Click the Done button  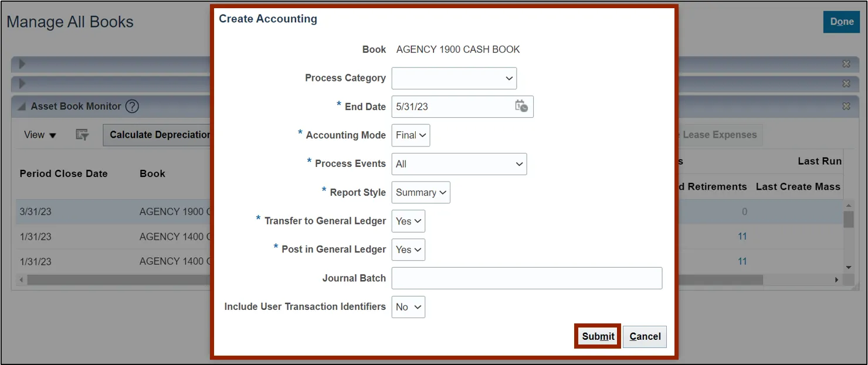[x=842, y=22]
